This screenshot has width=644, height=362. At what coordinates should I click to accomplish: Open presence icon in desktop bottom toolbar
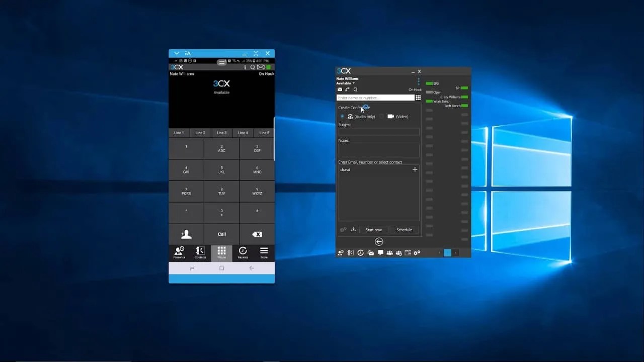pyautogui.click(x=341, y=253)
